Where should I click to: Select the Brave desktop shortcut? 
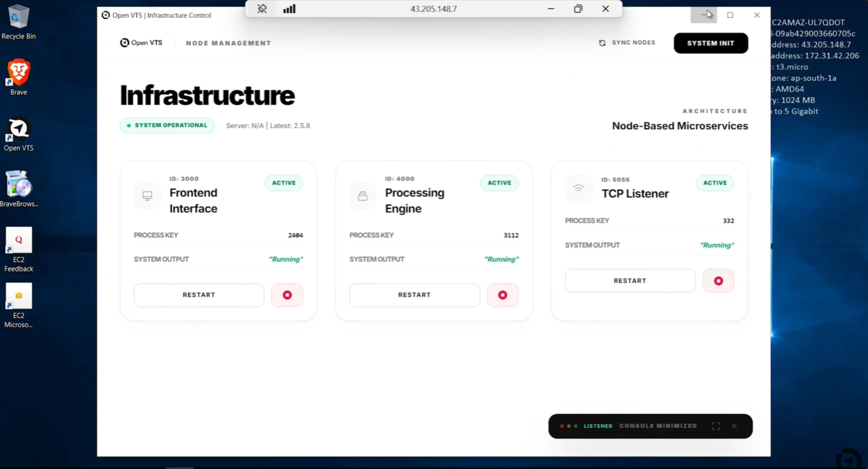(19, 78)
